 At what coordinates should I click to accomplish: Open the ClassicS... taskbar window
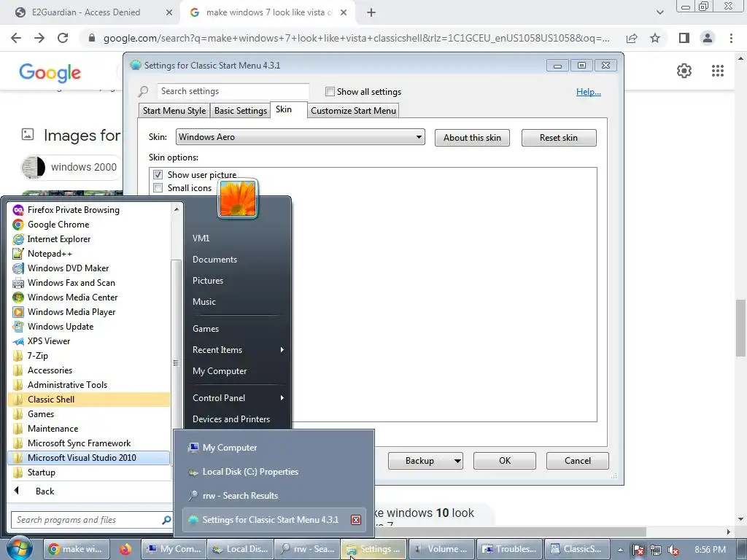(577, 549)
